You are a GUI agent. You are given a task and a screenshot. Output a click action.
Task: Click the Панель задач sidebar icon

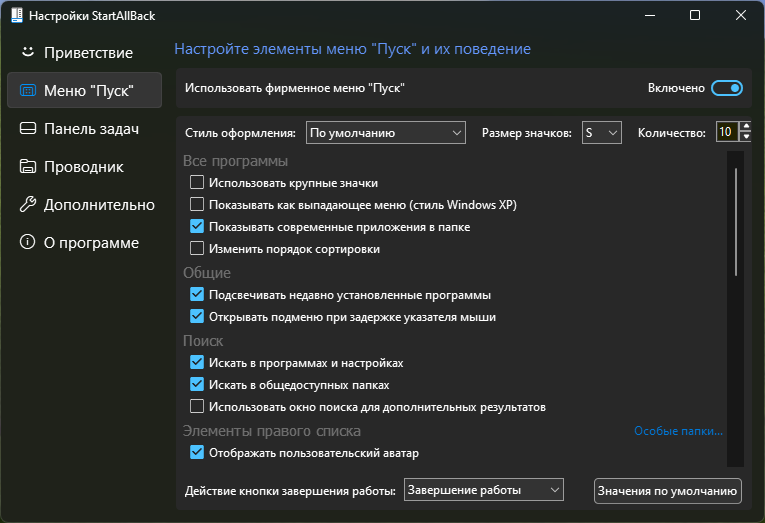[28, 128]
